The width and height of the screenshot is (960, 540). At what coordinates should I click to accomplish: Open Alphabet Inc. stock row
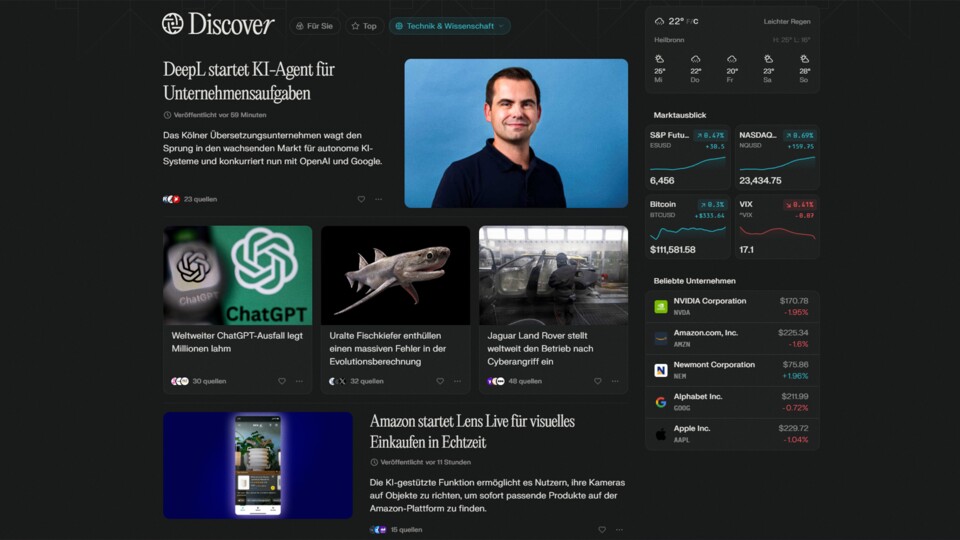732,402
